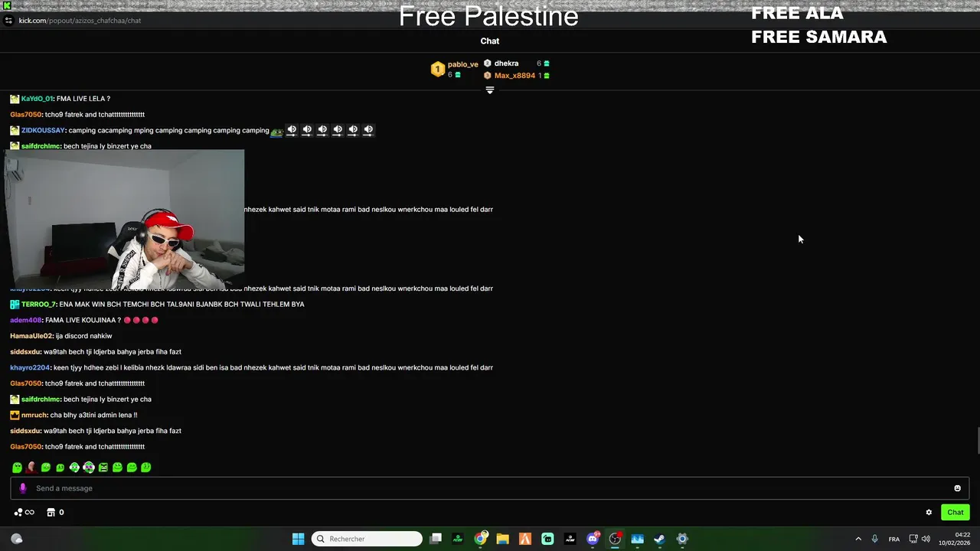This screenshot has width=980, height=551.
Task: Pick the last green emote in row
Action: [x=146, y=468]
